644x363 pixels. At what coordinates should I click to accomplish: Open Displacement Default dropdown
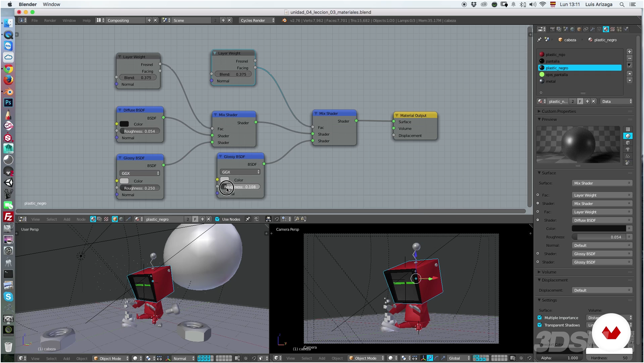pyautogui.click(x=602, y=290)
